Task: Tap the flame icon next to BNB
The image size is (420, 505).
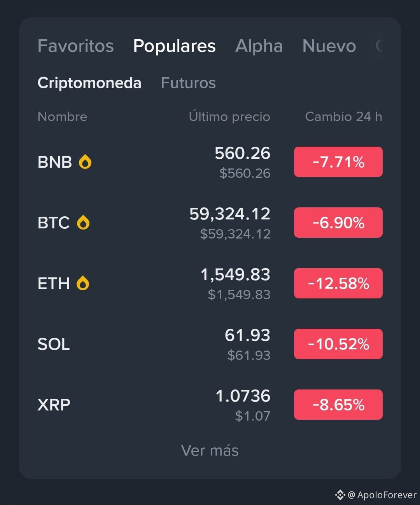Action: coord(85,162)
